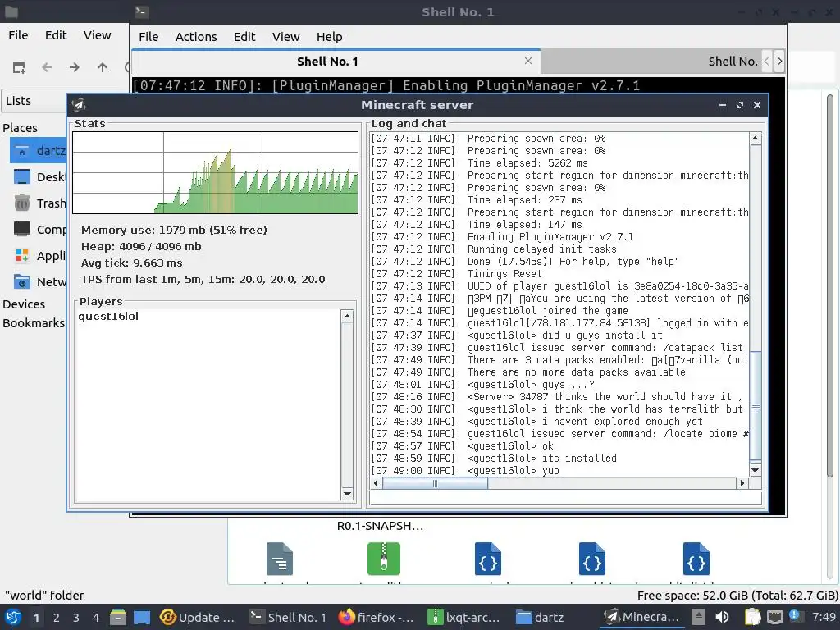The height and width of the screenshot is (630, 840).
Task: Switch to virtual desktop 2
Action: 57,618
